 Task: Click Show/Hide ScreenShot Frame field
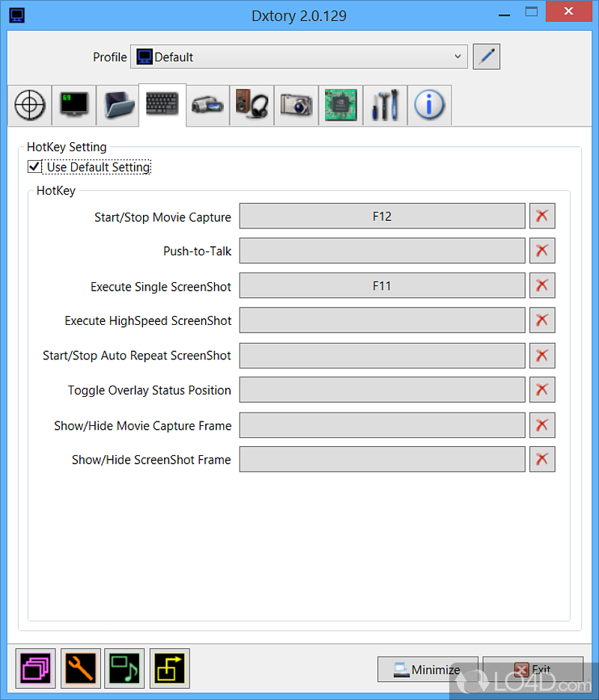[382, 460]
